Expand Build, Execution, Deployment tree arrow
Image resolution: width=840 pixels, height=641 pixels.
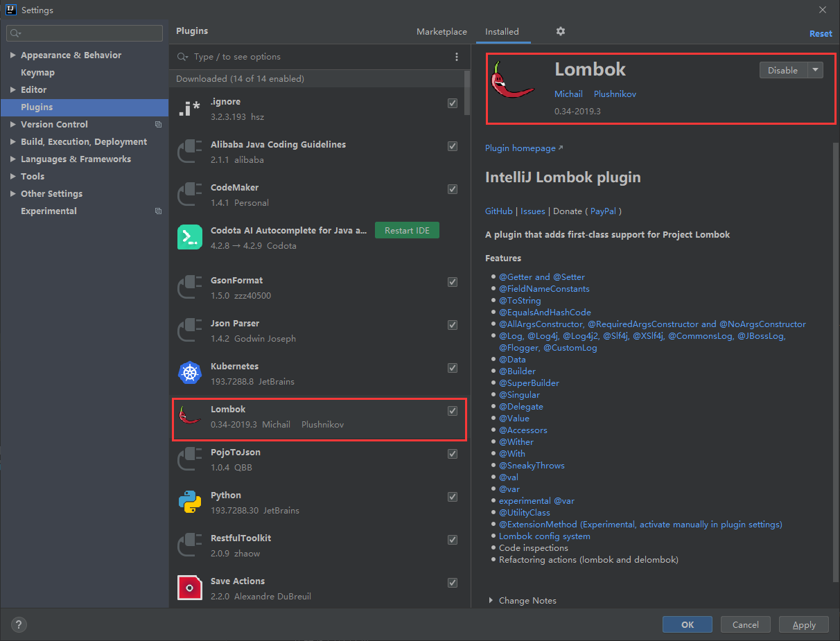point(13,142)
